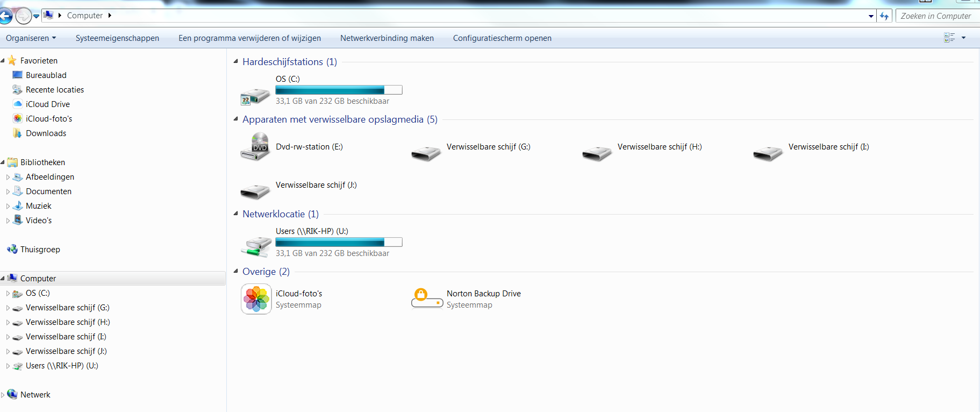Open the Norton Backup Drive icon
Viewport: 980px width, 412px height.
(x=427, y=299)
